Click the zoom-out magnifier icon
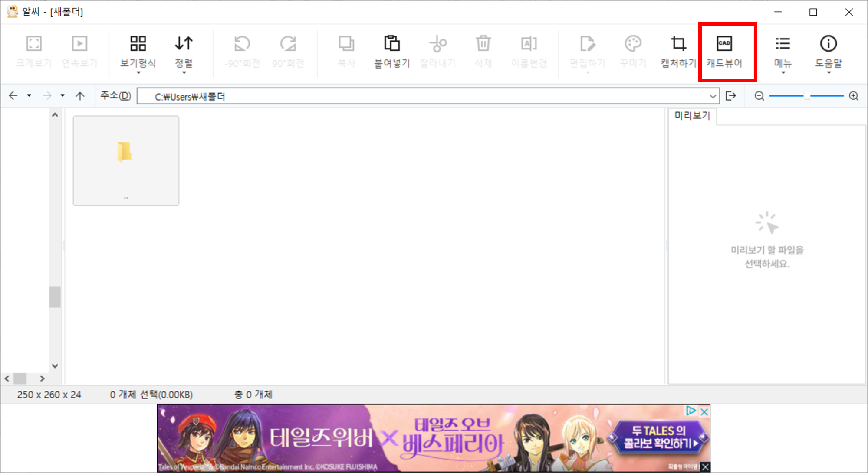Screen dimensions: 868x473 click(759, 96)
